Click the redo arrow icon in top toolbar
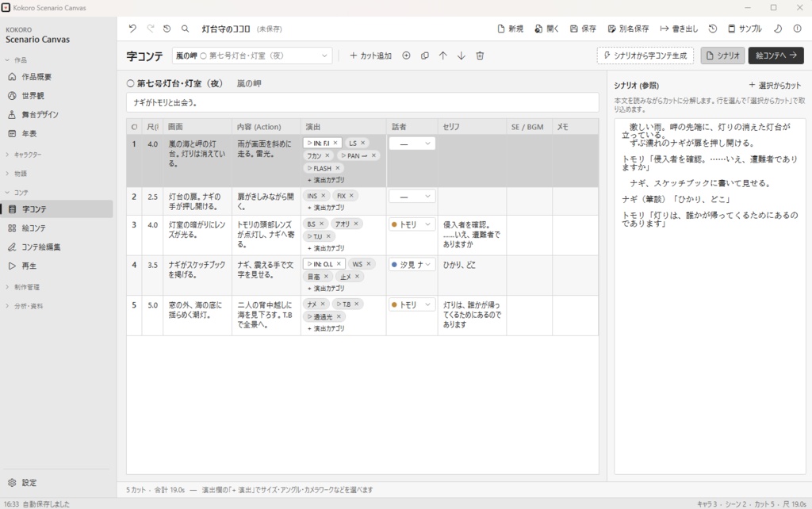This screenshot has width=812, height=509. click(150, 29)
